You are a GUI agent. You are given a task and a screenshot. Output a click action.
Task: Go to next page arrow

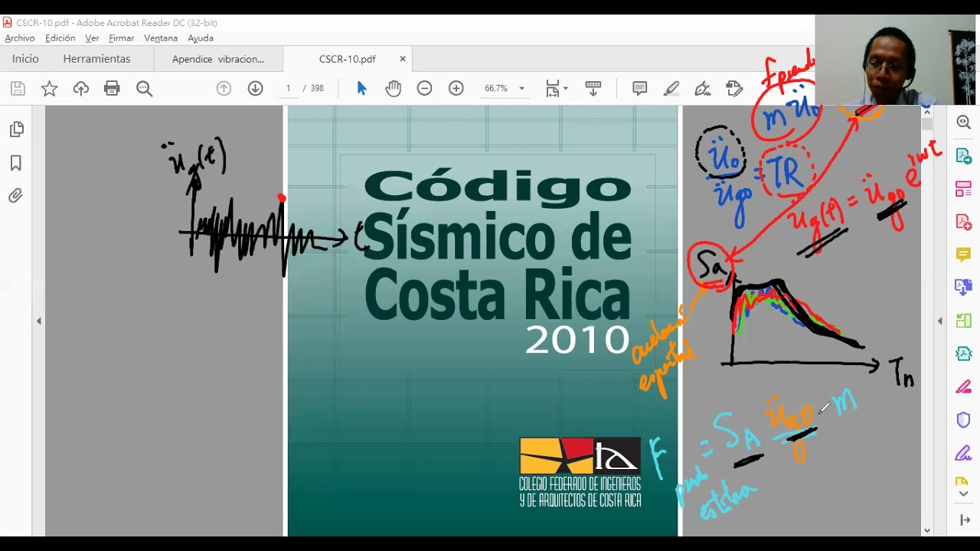[x=256, y=89]
